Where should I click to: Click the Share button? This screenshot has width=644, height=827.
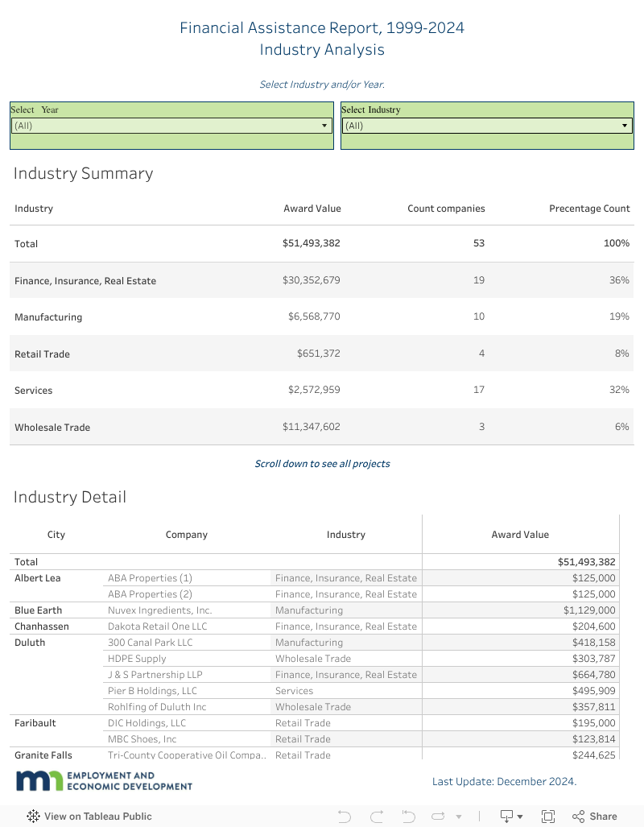point(595,816)
